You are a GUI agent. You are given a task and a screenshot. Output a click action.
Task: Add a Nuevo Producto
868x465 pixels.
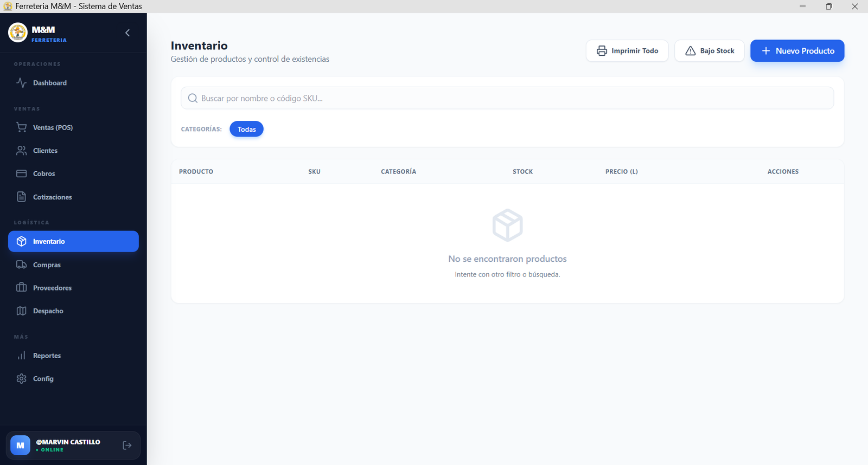797,51
